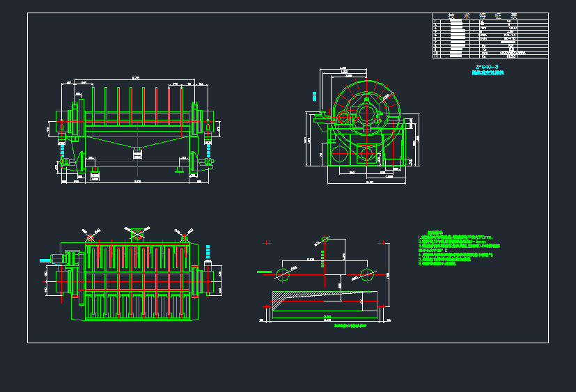Click the cyan spring element at front view left
Image resolution: width=576 pixels, height=392 pixels.
tap(63, 149)
